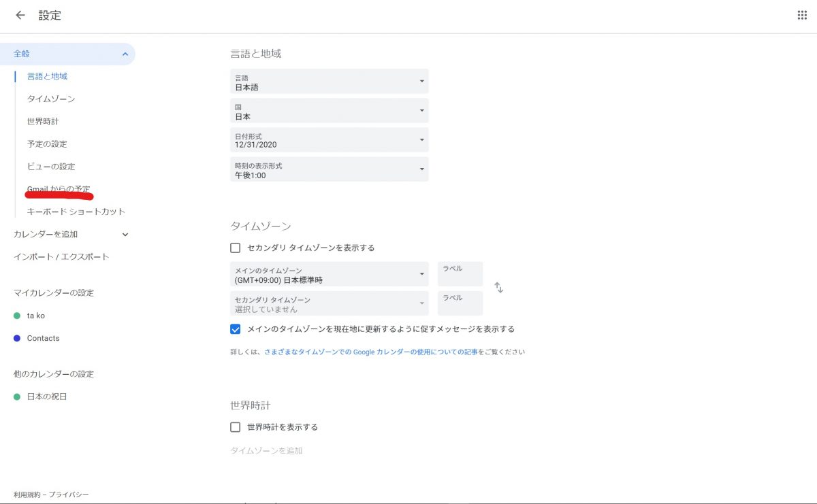Viewport: 817px width, 504px height.
Task: Open the セカンダリ タイムゾーン dropdown
Action: click(x=330, y=303)
